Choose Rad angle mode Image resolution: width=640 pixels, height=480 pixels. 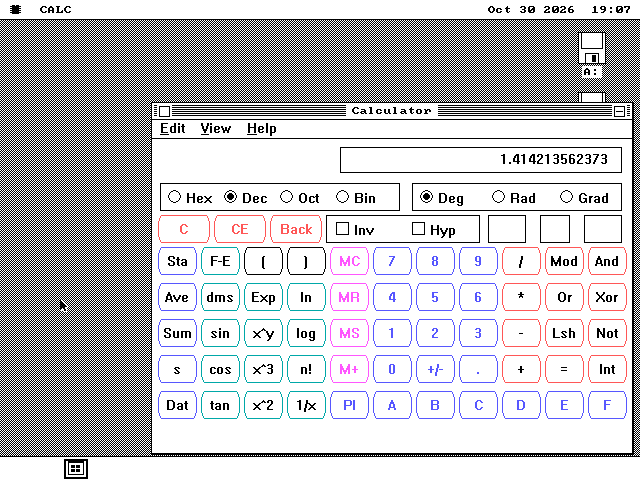pyautogui.click(x=514, y=198)
